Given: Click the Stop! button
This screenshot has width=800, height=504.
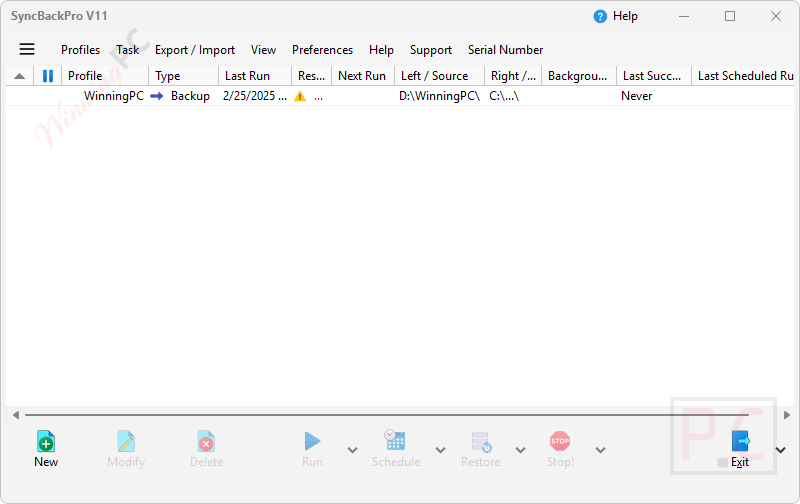Looking at the screenshot, I should pos(560,449).
